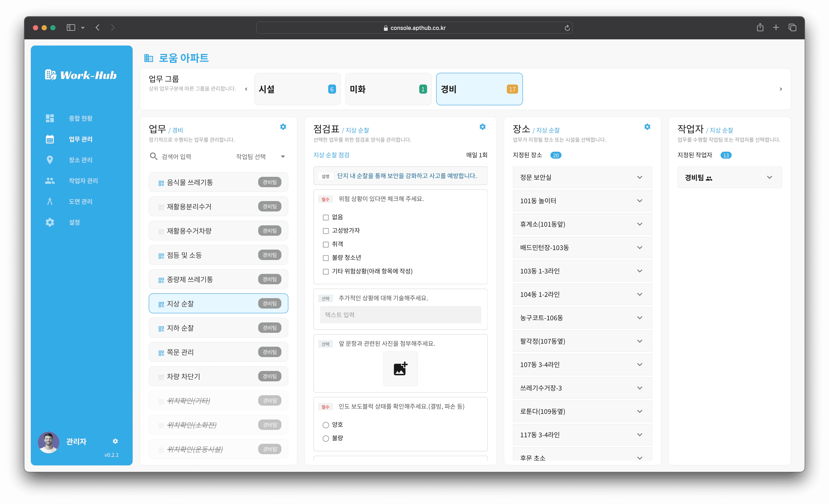Check the 고성방가자 checkbox
This screenshot has width=829, height=504.
[x=325, y=231]
